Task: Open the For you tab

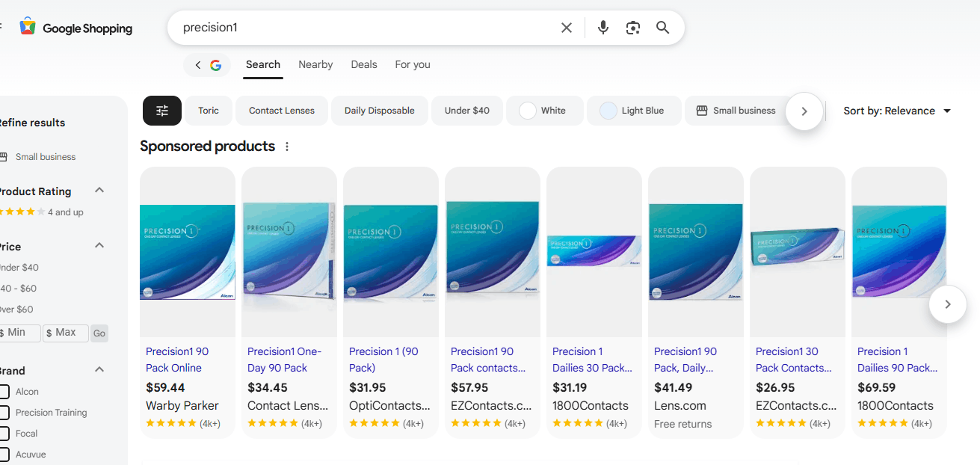Action: pyautogui.click(x=413, y=65)
